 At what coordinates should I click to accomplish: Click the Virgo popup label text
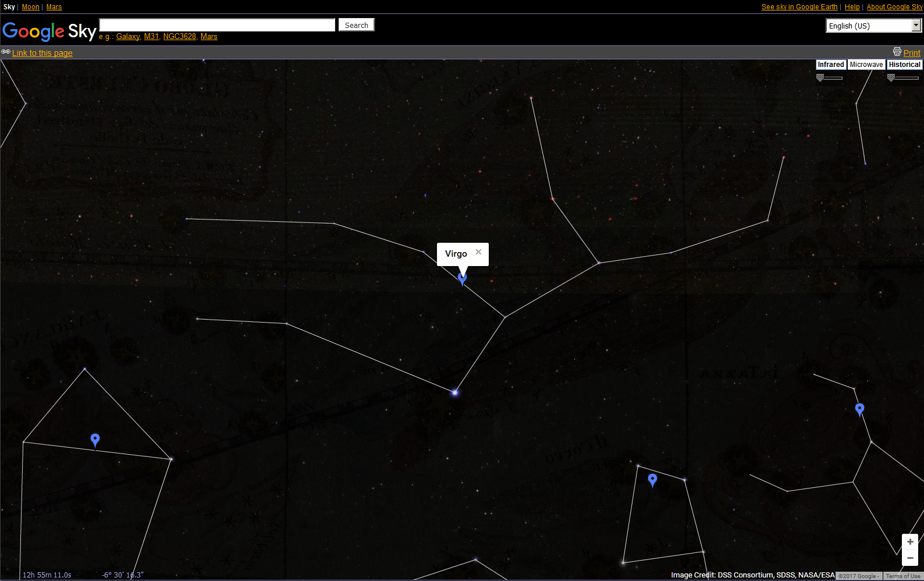coord(456,254)
